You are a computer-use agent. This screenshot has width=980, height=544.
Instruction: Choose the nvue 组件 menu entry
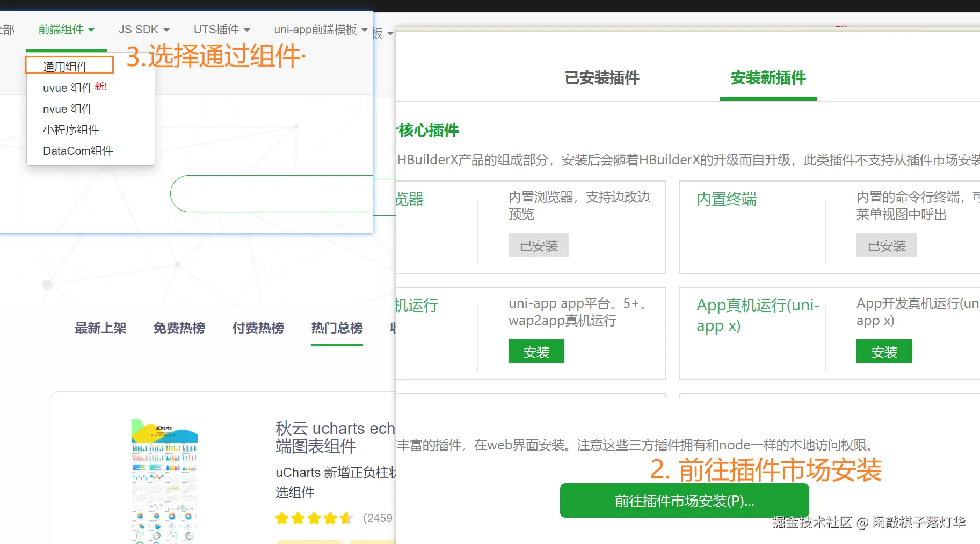(68, 108)
